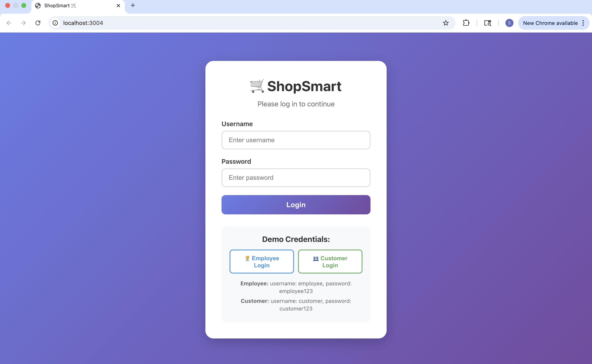Close the ShopSmart tab
The height and width of the screenshot is (364, 592).
(118, 6)
